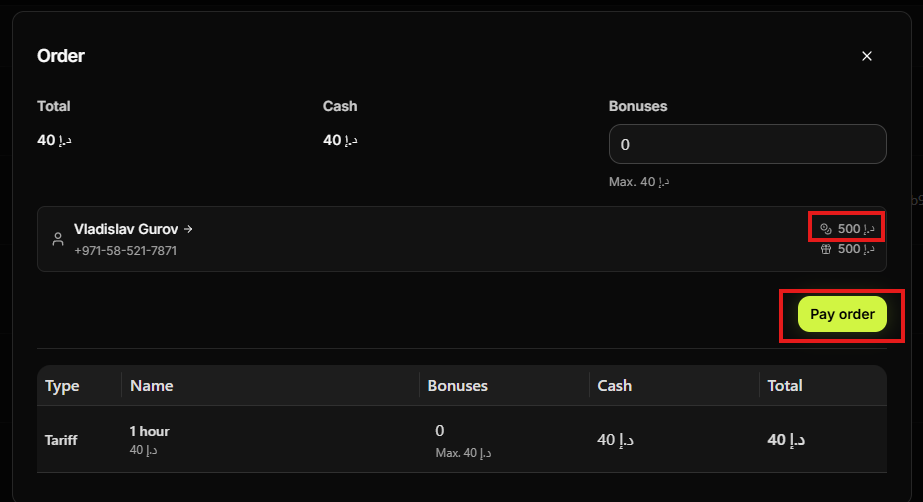Screen dimensions: 923x502
Task: Click the customer phone number
Action: pyautogui.click(x=125, y=251)
